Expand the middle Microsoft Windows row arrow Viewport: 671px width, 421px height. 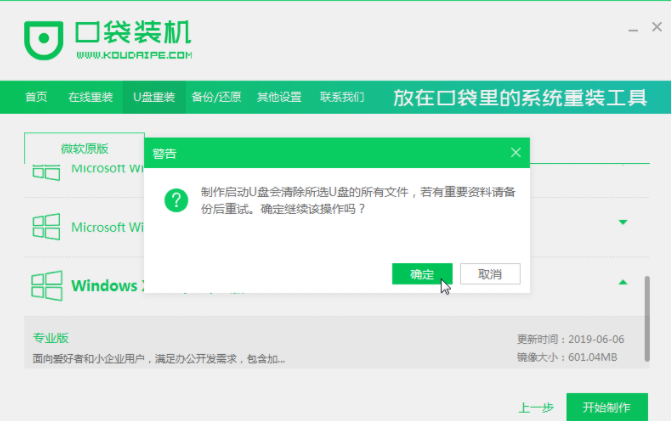tap(623, 222)
